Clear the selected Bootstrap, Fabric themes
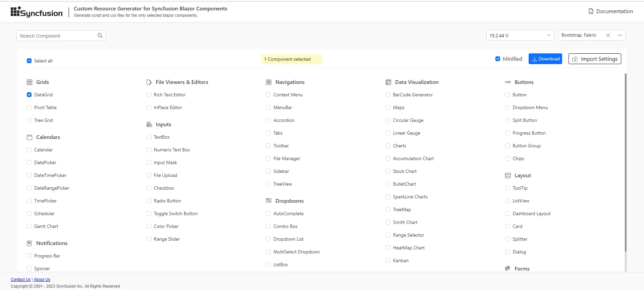Screen dimensions: 644x290 click(608, 35)
